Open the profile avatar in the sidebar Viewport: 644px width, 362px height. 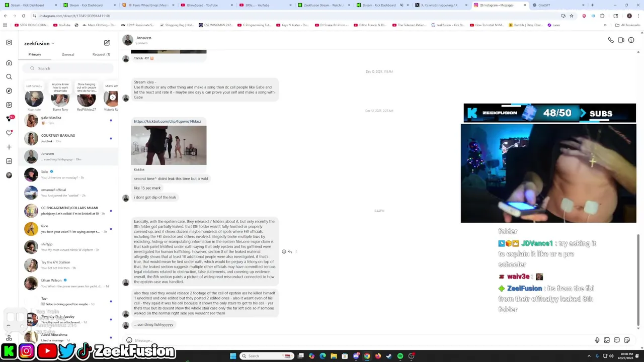9,175
